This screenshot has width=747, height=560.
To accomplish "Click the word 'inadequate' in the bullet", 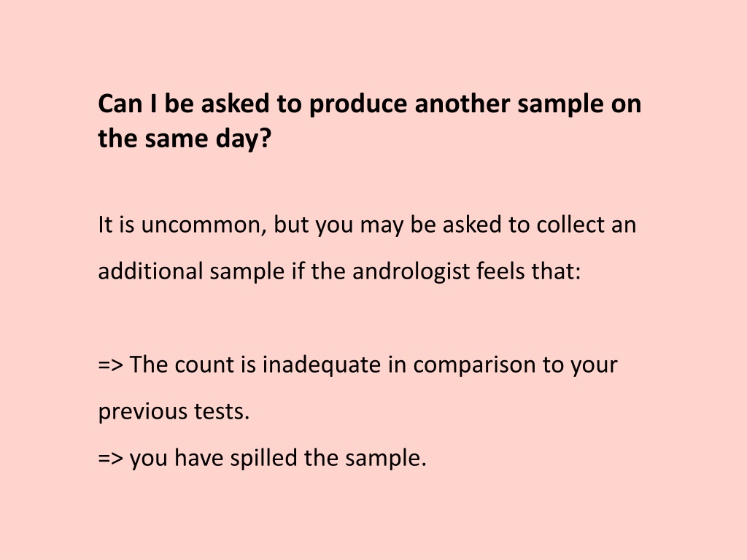I will click(322, 366).
